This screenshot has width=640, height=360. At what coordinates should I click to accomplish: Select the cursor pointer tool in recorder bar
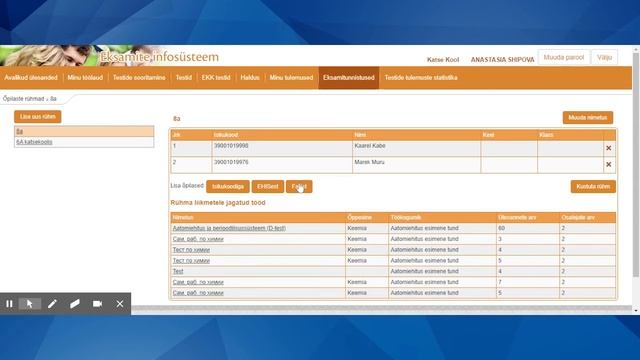pyautogui.click(x=30, y=304)
